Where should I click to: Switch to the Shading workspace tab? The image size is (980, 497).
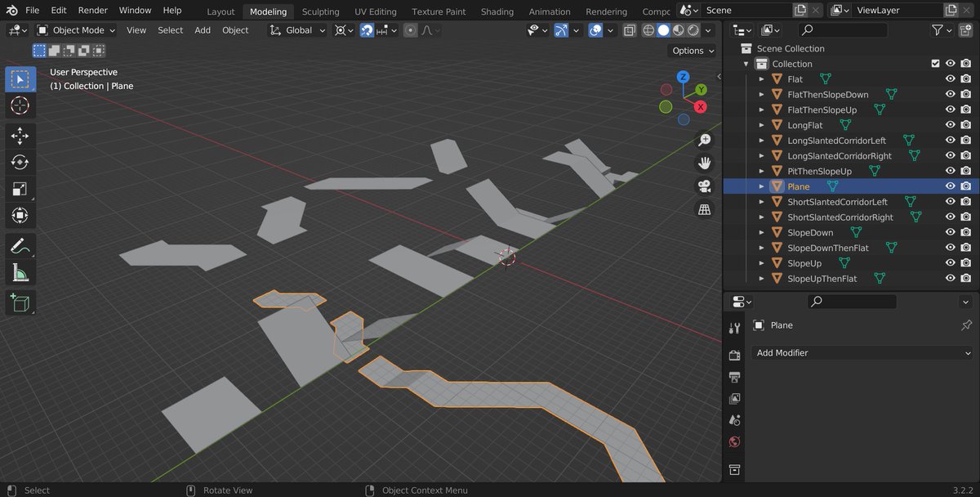pos(497,11)
